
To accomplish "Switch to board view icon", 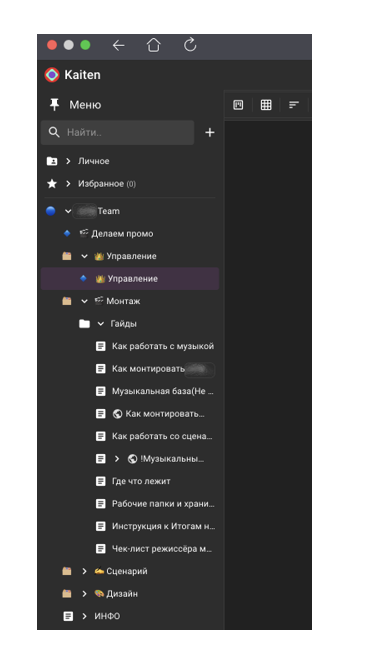I will [x=238, y=105].
